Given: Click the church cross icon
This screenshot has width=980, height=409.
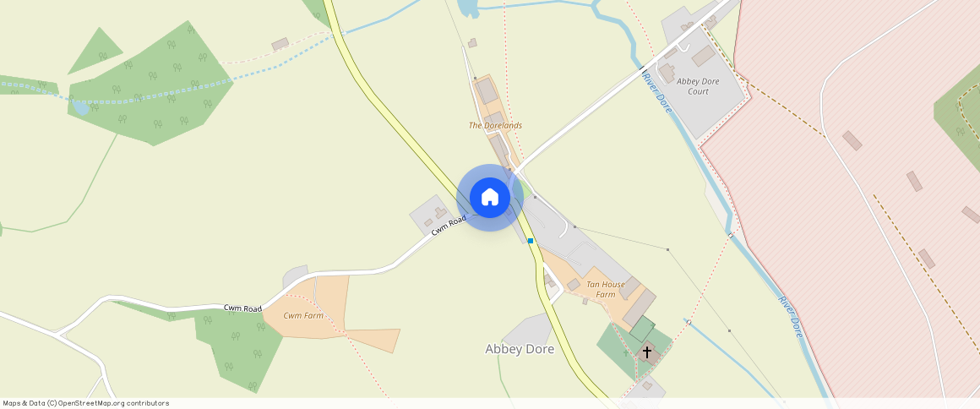Looking at the screenshot, I should click(647, 352).
